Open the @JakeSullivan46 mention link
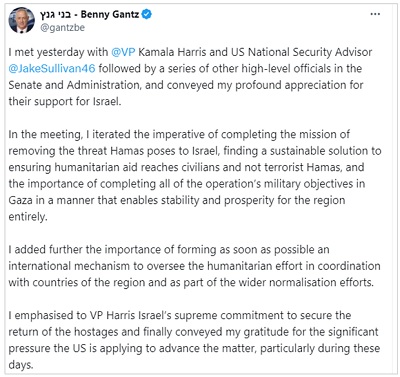This screenshot has width=400, height=377. [x=52, y=69]
